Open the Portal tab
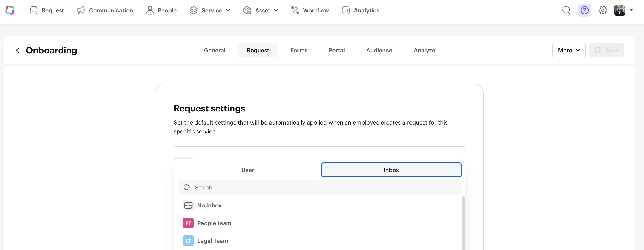Screen dimensions: 644x250 click(x=337, y=50)
